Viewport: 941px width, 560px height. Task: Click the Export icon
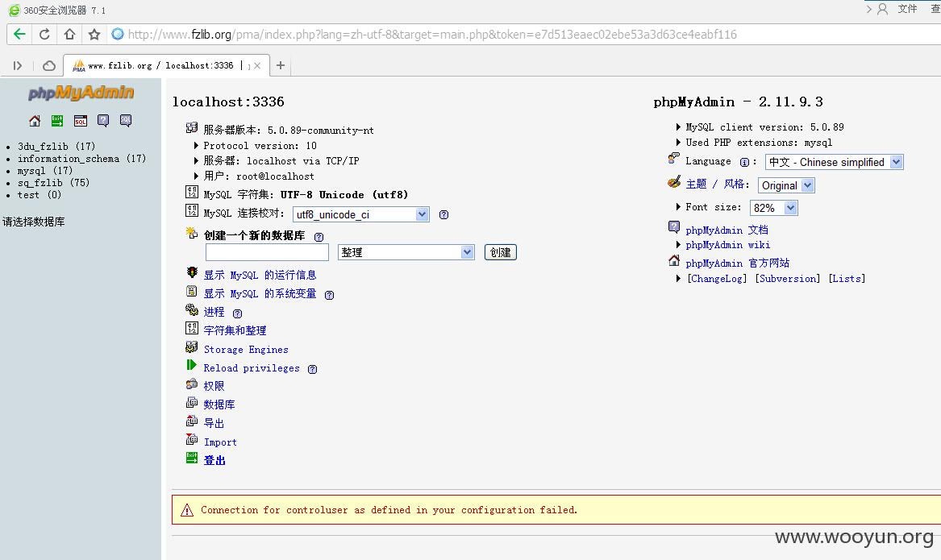point(192,421)
